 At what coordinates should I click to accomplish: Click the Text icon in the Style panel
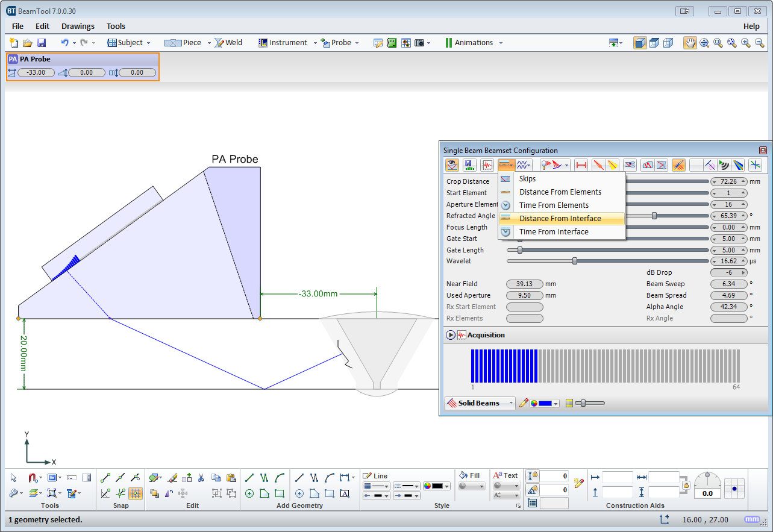pos(499,475)
